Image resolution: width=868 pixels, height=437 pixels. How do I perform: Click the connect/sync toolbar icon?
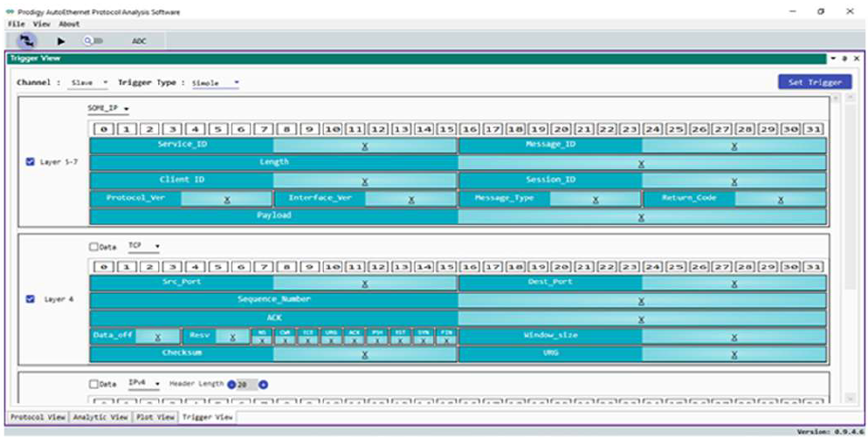(24, 40)
